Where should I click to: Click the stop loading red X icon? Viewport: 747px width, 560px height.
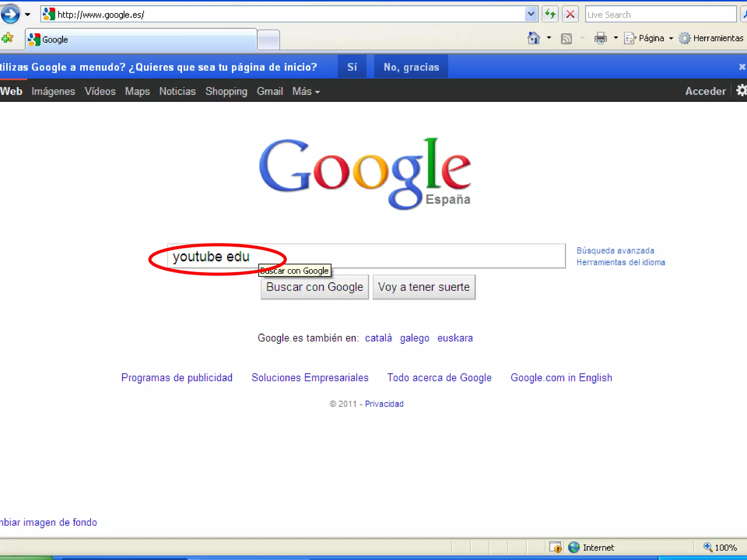point(570,15)
